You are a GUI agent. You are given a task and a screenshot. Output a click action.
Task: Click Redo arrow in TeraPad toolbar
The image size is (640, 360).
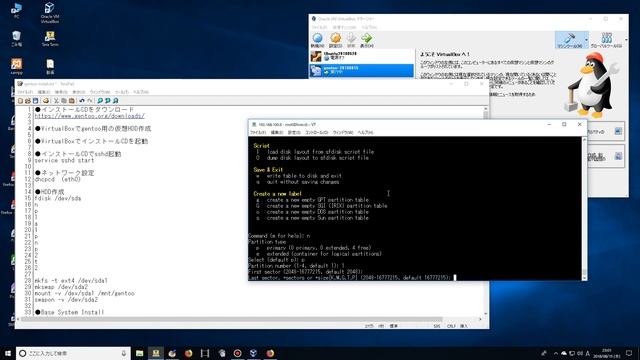tap(90, 100)
